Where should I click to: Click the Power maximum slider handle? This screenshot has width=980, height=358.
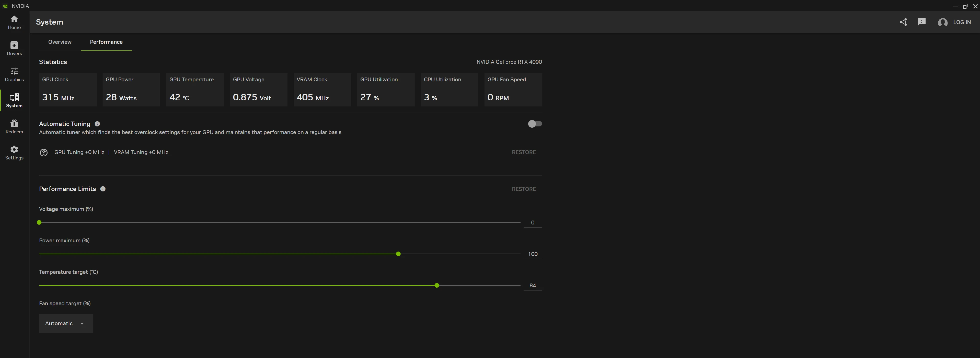coord(398,254)
